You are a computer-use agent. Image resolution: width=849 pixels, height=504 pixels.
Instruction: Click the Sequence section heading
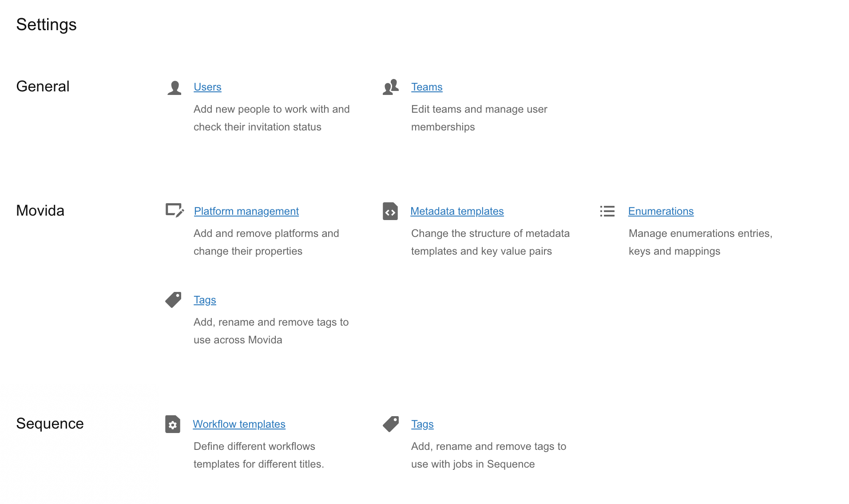tap(50, 423)
